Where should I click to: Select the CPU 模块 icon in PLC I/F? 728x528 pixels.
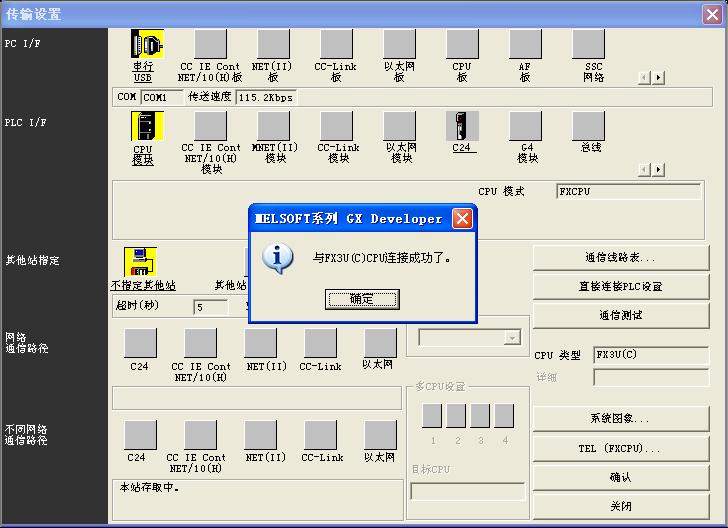(147, 126)
